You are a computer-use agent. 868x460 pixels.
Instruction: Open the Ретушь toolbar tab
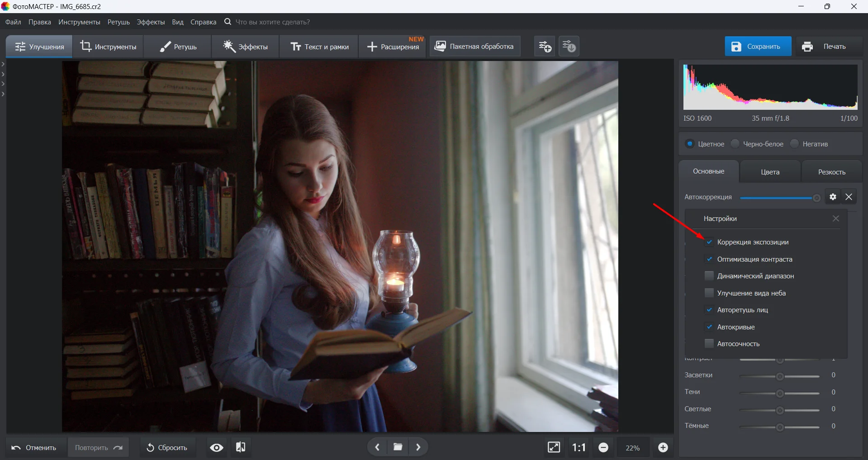tap(178, 47)
